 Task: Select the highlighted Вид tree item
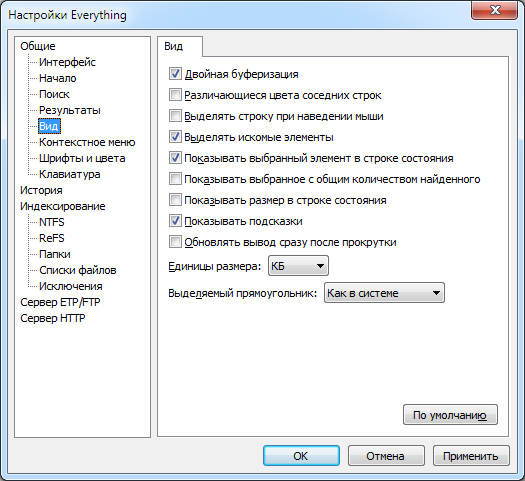(49, 126)
